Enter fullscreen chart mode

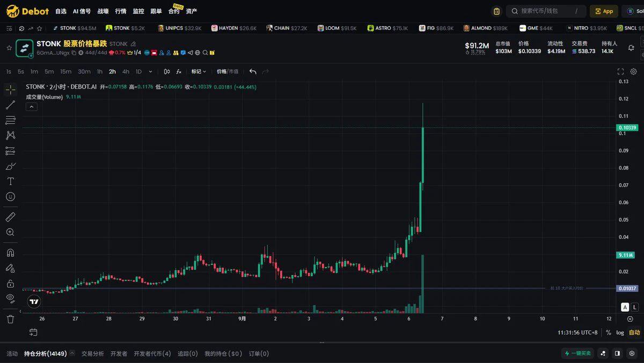(621, 71)
